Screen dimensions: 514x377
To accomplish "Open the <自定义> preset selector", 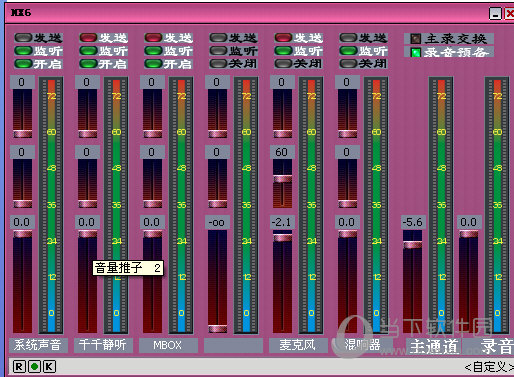I will (489, 367).
